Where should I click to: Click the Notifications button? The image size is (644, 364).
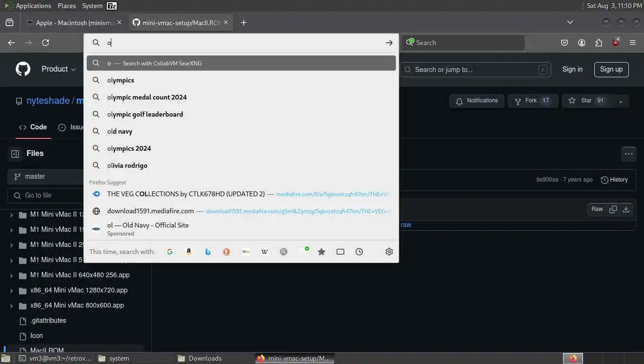(477, 101)
